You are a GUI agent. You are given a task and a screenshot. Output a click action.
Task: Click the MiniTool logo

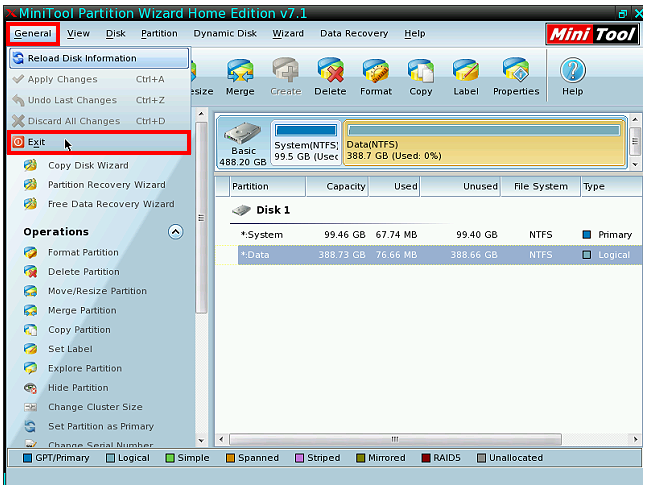point(592,34)
